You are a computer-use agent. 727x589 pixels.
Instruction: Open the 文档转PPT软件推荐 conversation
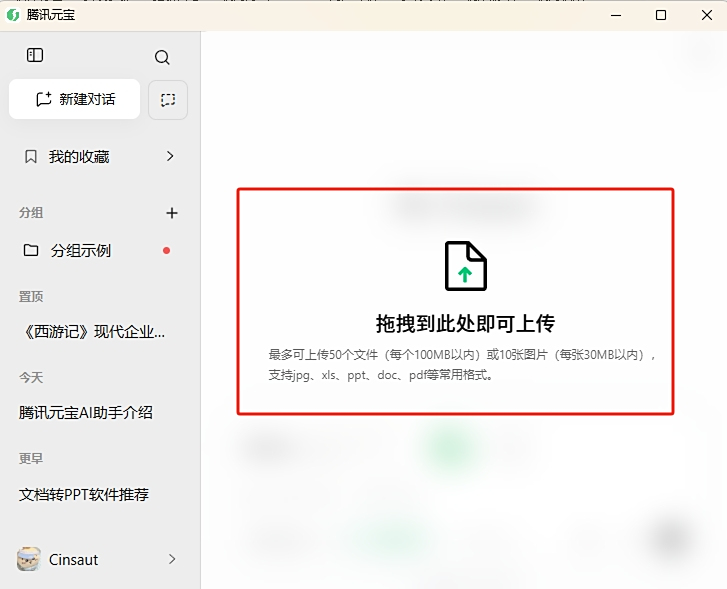[x=84, y=494]
